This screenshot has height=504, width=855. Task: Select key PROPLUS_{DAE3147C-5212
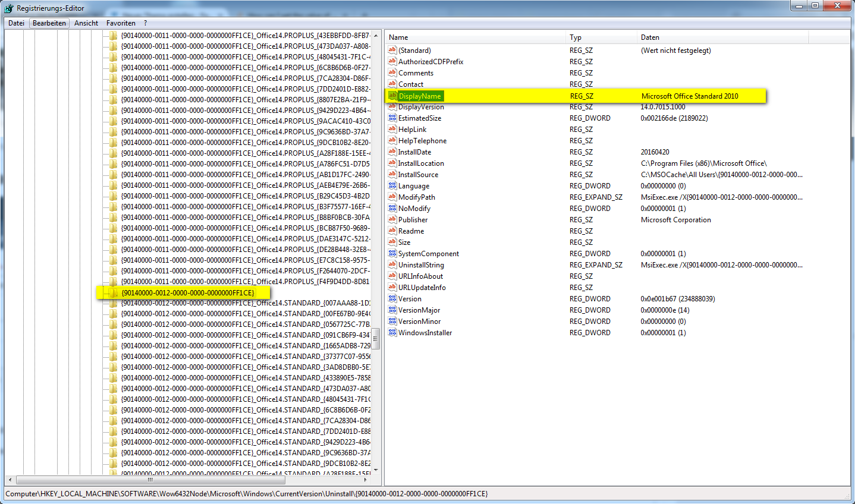pyautogui.click(x=246, y=238)
